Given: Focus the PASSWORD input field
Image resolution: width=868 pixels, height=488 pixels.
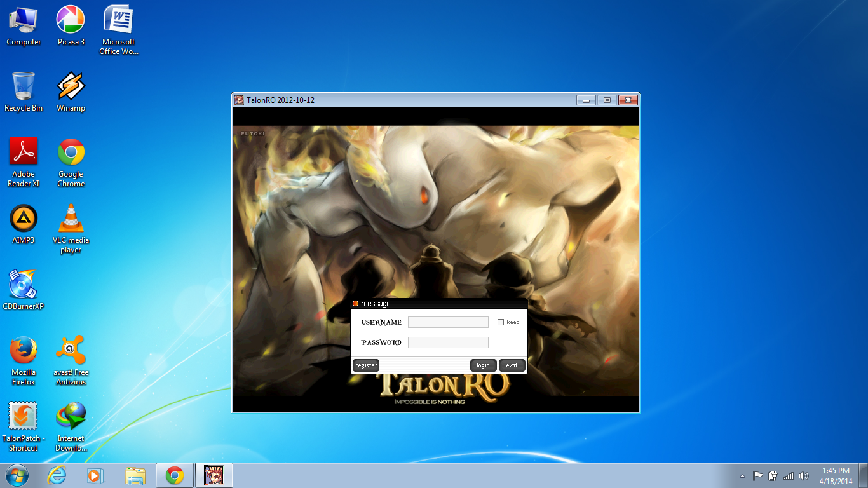Looking at the screenshot, I should coord(448,342).
